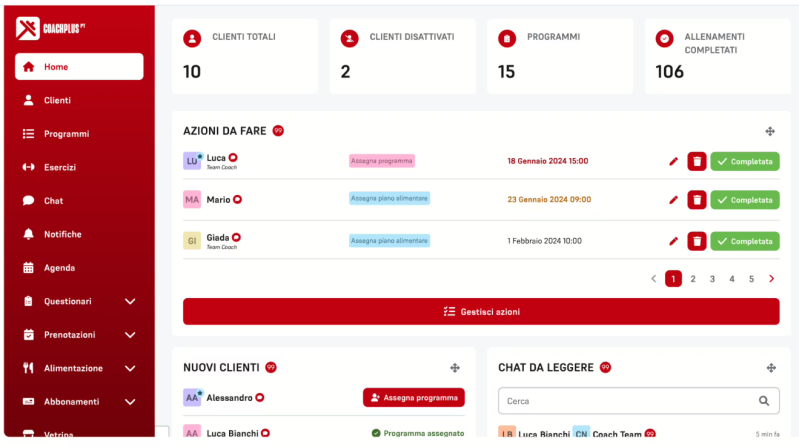
Task: Open Agenda from the sidebar
Action: [x=59, y=268]
